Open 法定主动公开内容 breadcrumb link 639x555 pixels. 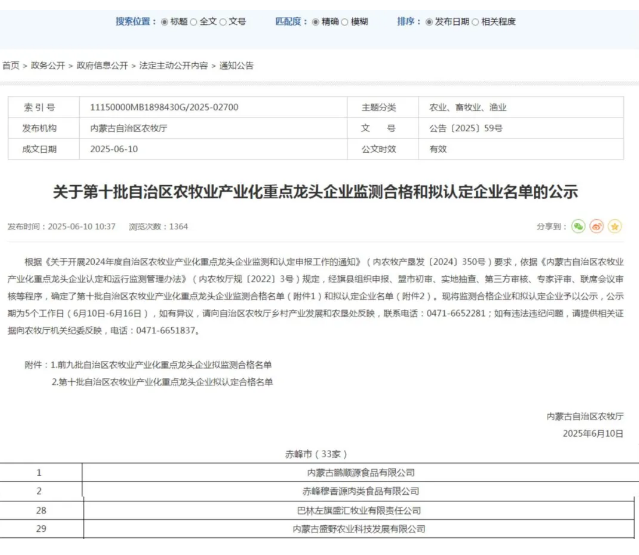click(174, 66)
